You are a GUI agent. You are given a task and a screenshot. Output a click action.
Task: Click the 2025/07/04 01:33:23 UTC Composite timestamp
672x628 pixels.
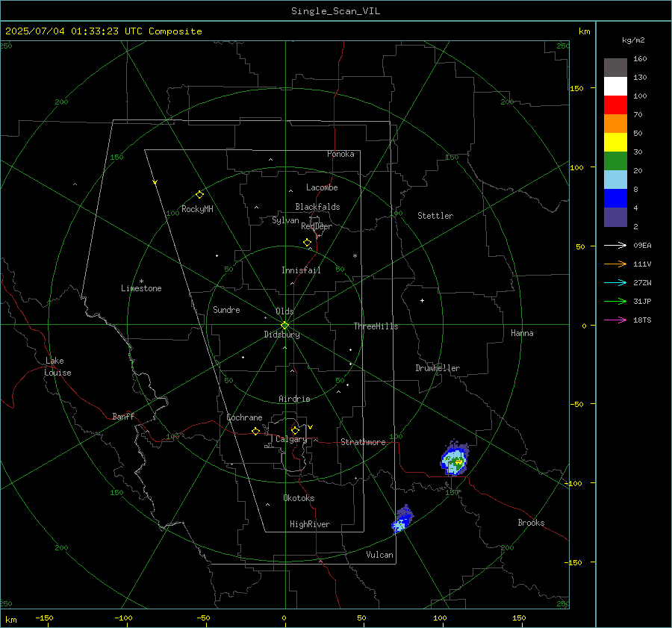click(x=103, y=31)
